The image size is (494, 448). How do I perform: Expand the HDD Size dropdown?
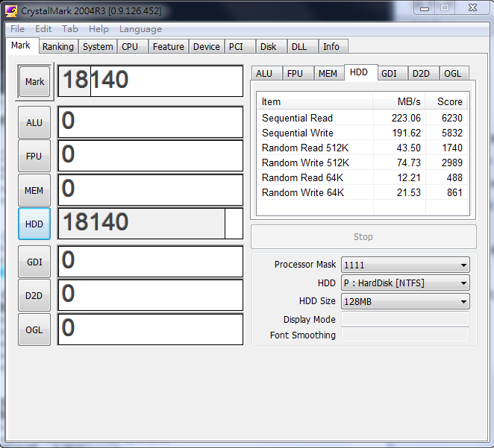point(405,301)
